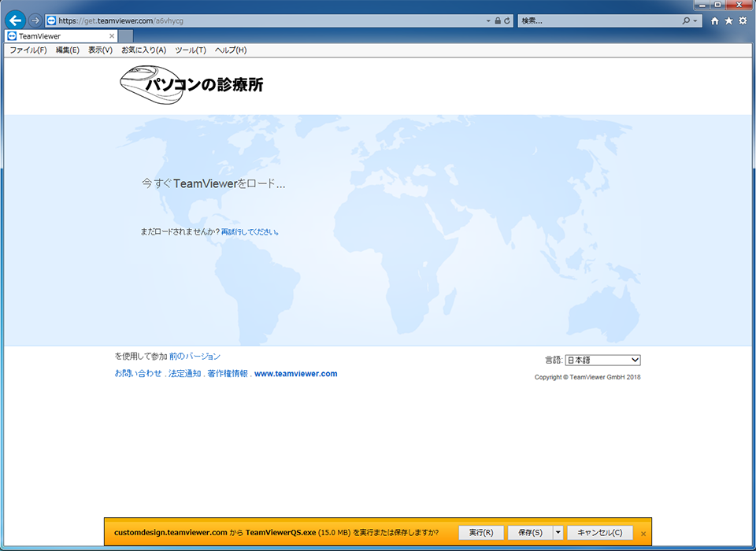Open favorites with the star icon
Screen dimensions: 756x551
pyautogui.click(x=728, y=20)
